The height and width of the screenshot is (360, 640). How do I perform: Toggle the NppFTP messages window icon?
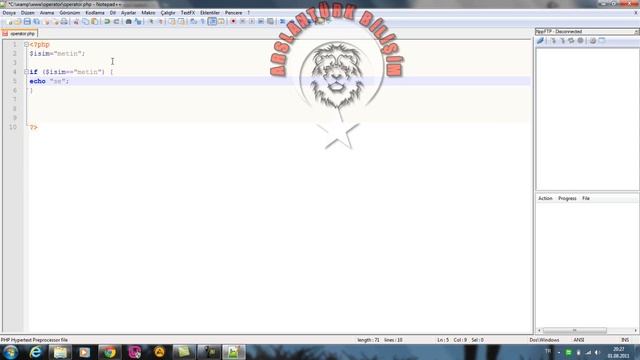click(x=602, y=41)
